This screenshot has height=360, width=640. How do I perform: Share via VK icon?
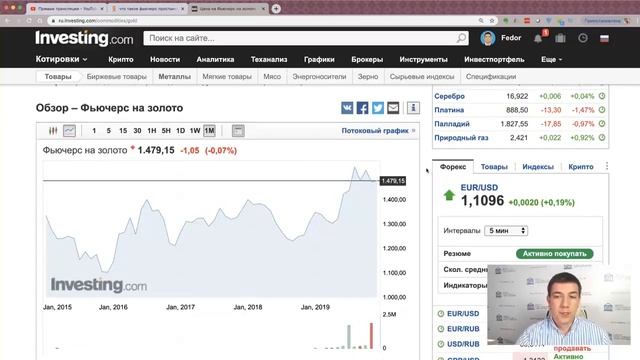point(347,108)
